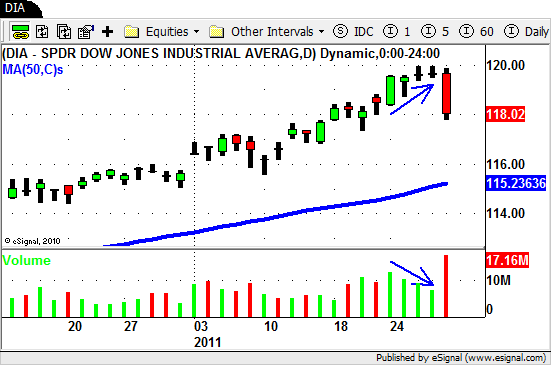The height and width of the screenshot is (365, 551).
Task: Expand the Other Intervals dropdown arrow
Action: [322, 32]
